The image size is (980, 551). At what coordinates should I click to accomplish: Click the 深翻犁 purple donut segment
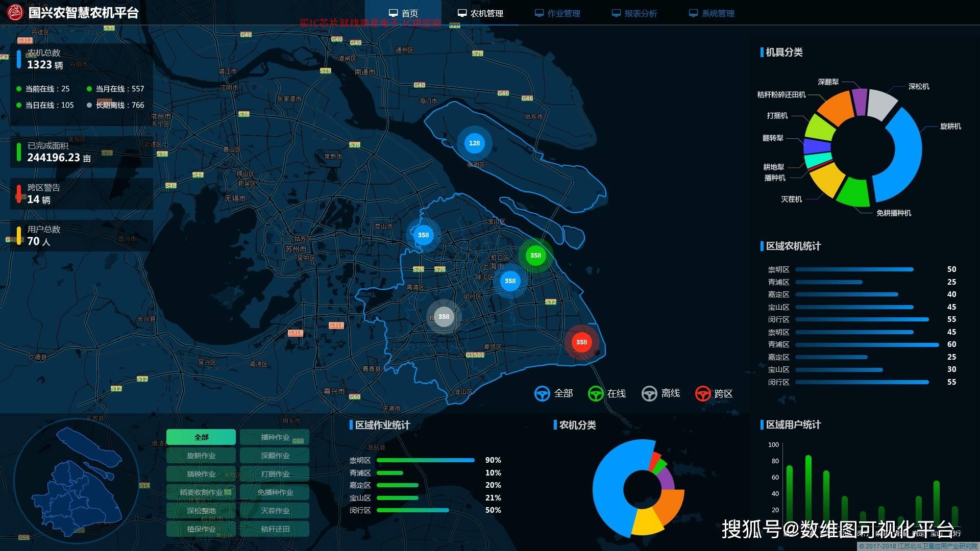[860, 102]
